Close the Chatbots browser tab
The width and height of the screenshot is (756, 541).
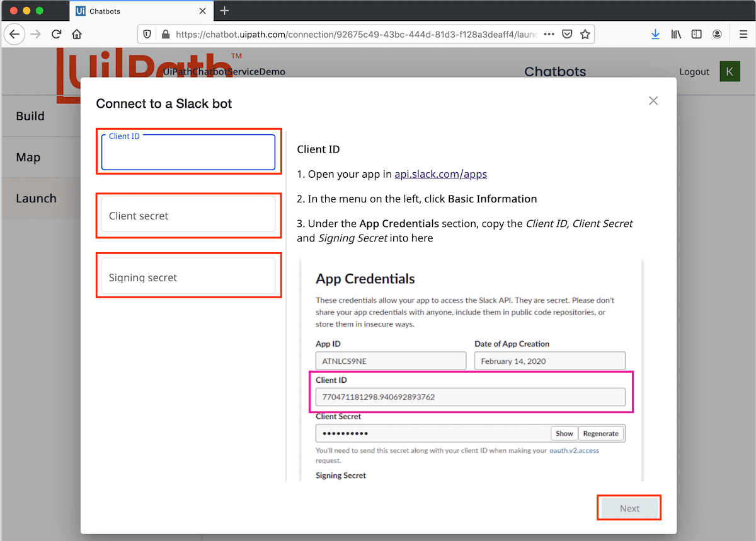[x=203, y=11]
